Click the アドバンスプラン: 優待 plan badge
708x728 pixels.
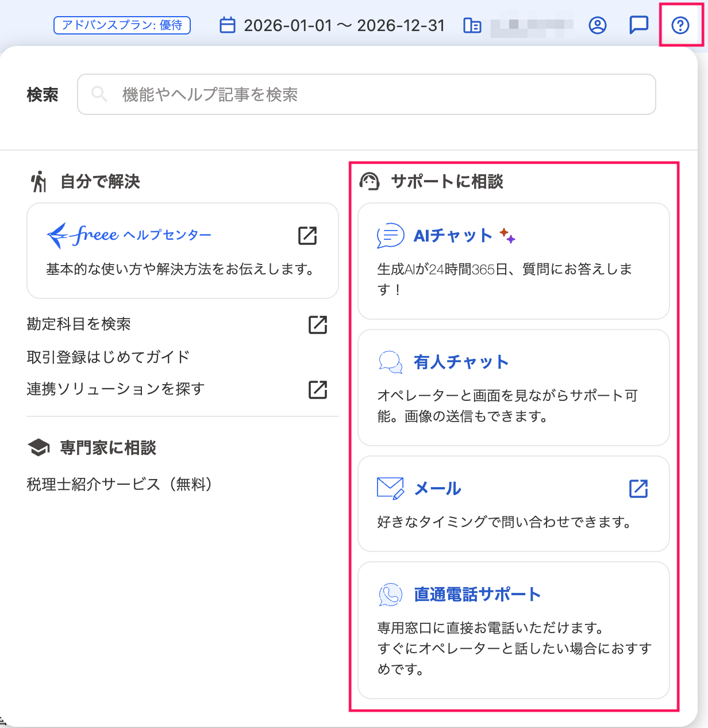click(122, 25)
